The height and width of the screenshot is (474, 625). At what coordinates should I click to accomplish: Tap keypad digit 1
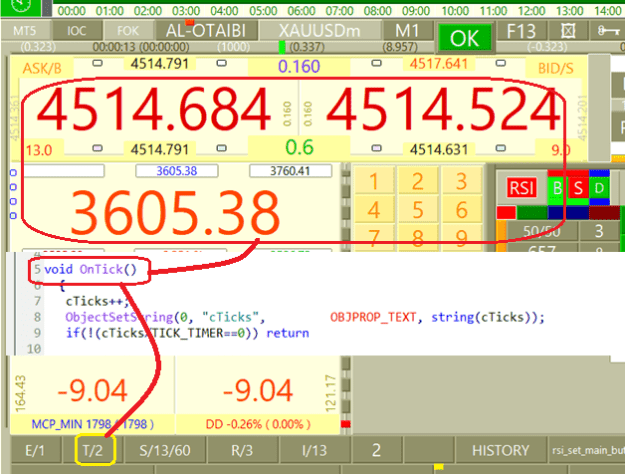click(374, 182)
